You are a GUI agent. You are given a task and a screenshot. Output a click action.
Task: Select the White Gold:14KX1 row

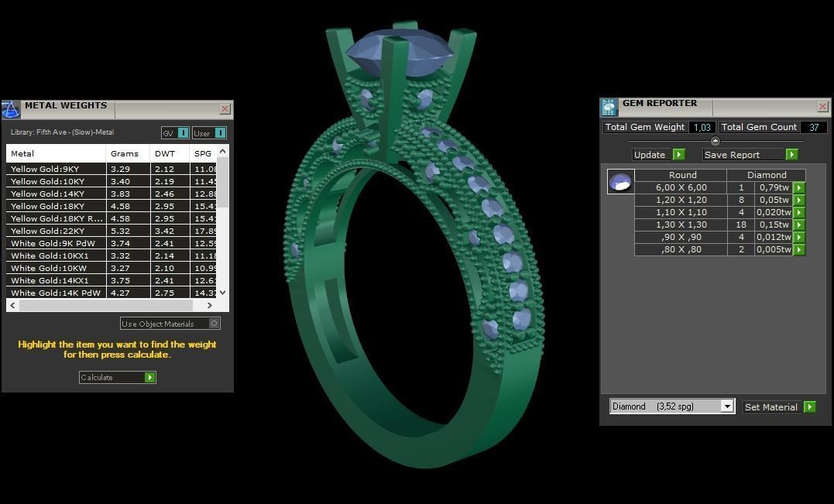(112, 281)
